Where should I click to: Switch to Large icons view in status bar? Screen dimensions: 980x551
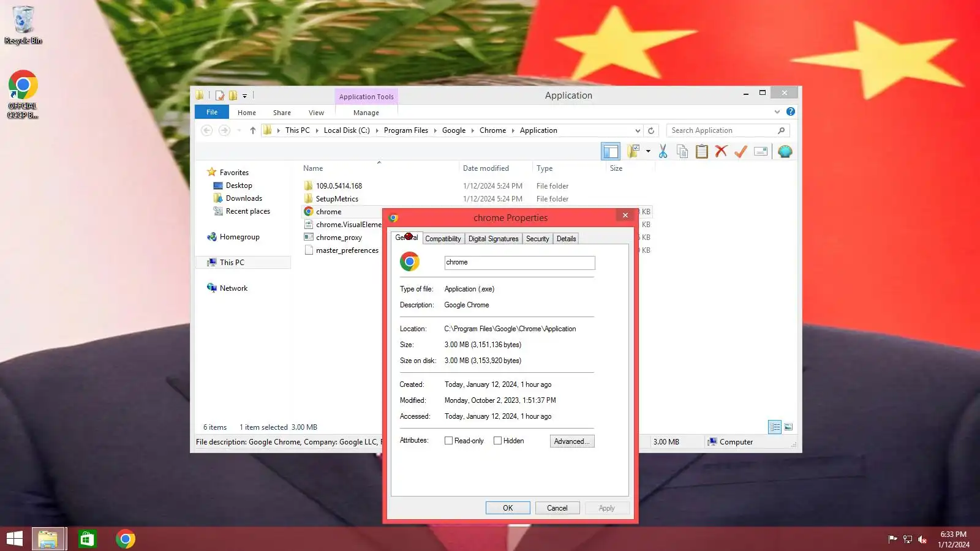point(788,427)
